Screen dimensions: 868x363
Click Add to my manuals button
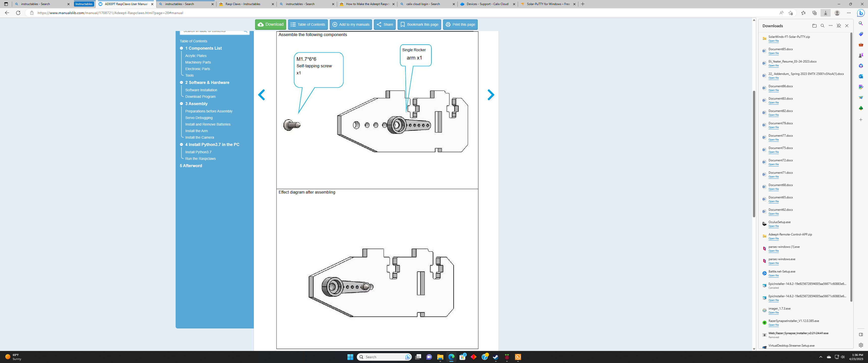coord(351,24)
